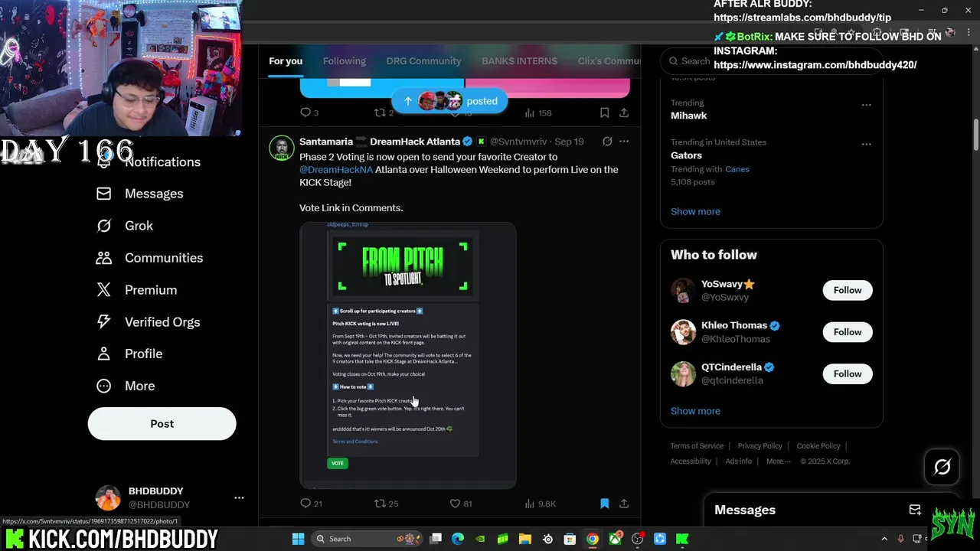Show more Who to follow suggestions

(x=695, y=411)
